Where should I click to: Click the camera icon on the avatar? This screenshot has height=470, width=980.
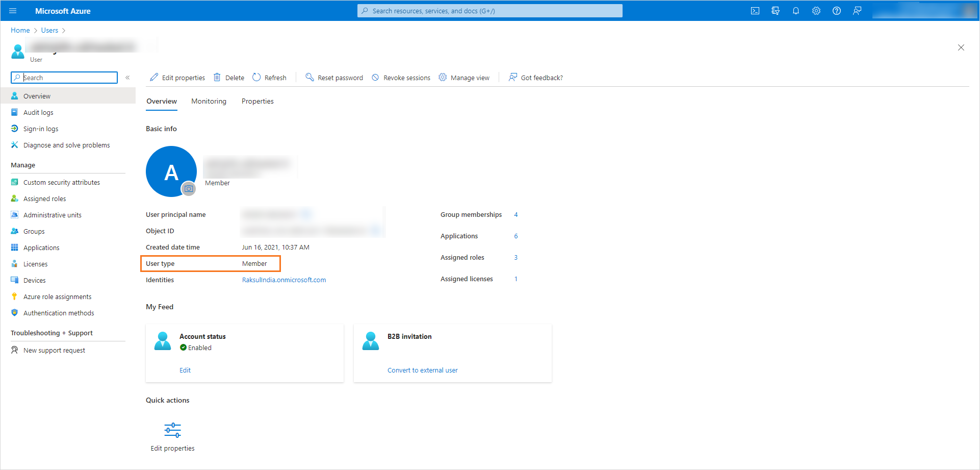pyautogui.click(x=189, y=189)
